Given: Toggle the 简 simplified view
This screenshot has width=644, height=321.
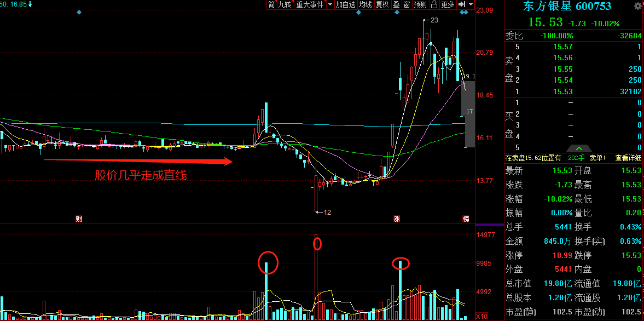Looking at the screenshot, I should (x=271, y=4).
